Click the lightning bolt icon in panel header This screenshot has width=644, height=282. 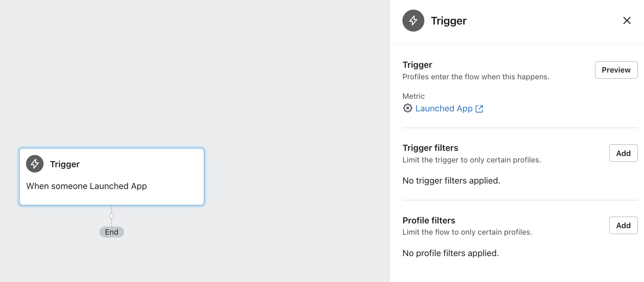413,21
